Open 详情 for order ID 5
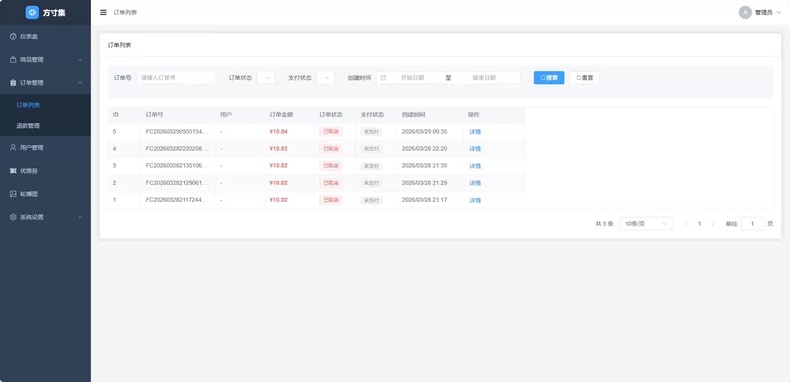The width and height of the screenshot is (790, 382). [475, 132]
